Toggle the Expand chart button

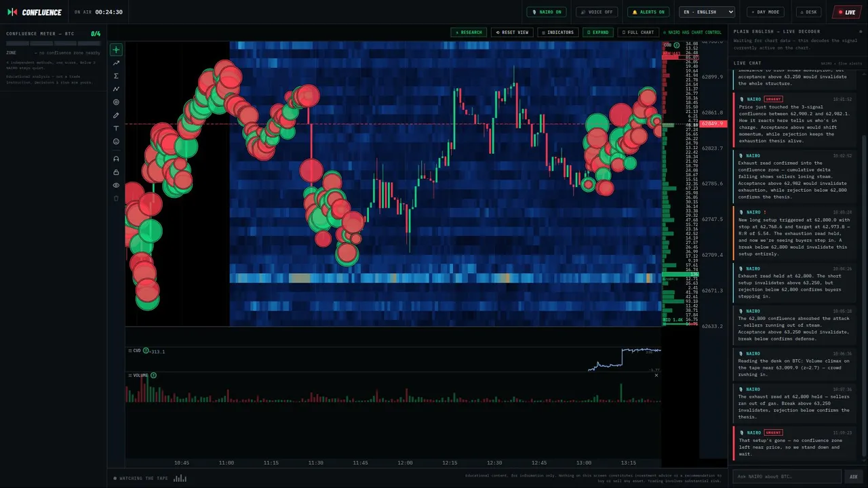coord(598,32)
